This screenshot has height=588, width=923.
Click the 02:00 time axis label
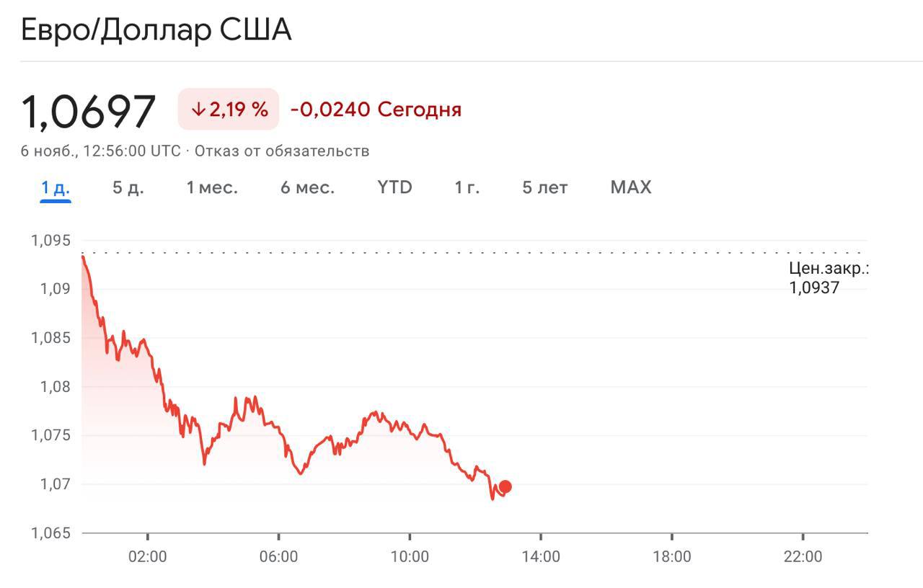pos(147,556)
